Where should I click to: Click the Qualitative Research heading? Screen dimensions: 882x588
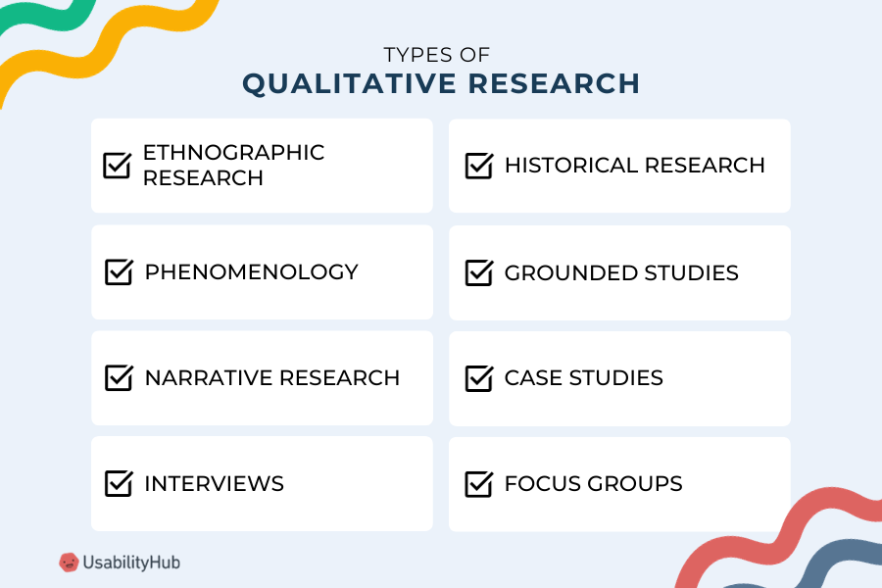point(441,84)
